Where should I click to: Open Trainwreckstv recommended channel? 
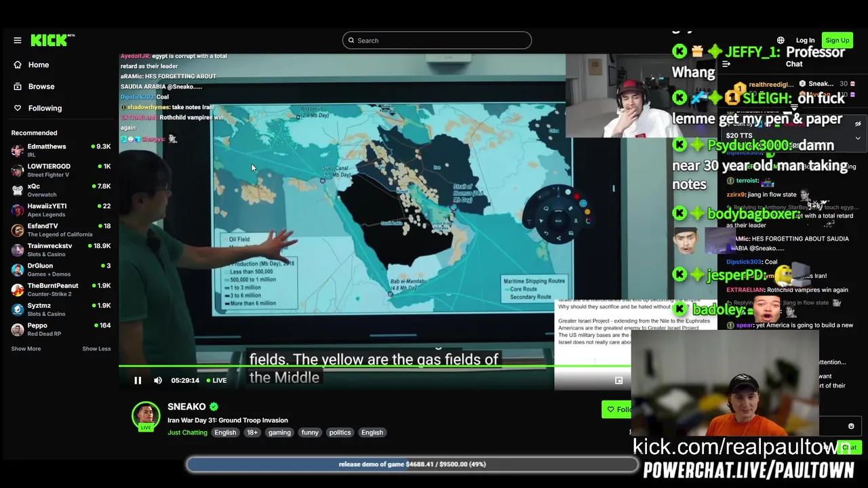click(61, 249)
